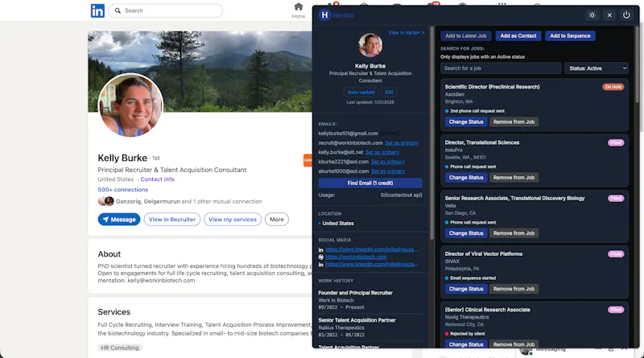Change Status for Scientific Director job

pos(466,122)
